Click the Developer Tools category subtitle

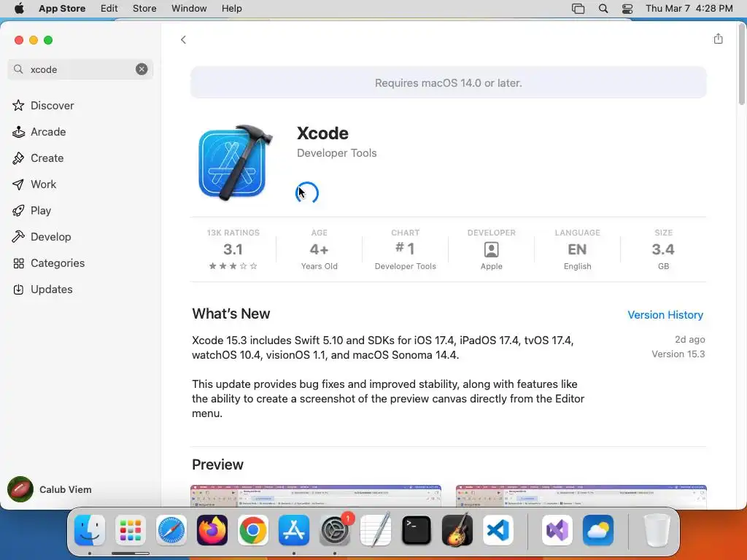coord(337,153)
